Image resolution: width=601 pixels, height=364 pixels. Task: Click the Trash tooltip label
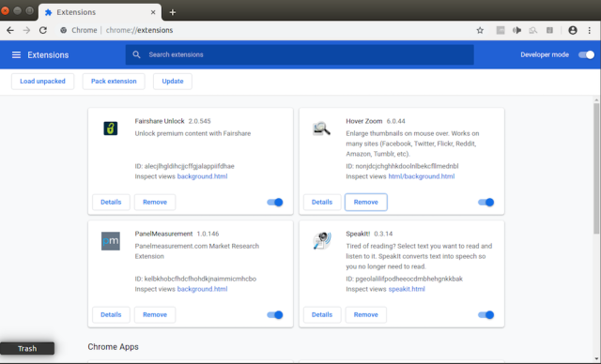click(27, 348)
